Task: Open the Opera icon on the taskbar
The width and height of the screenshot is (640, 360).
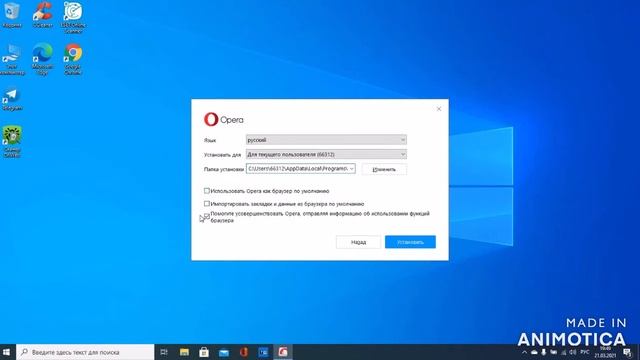Action: coord(244,352)
